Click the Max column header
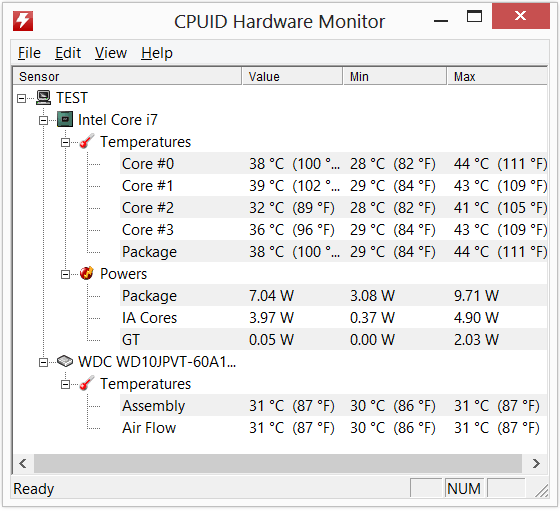Viewport: 560px width, 511px height. 497,76
